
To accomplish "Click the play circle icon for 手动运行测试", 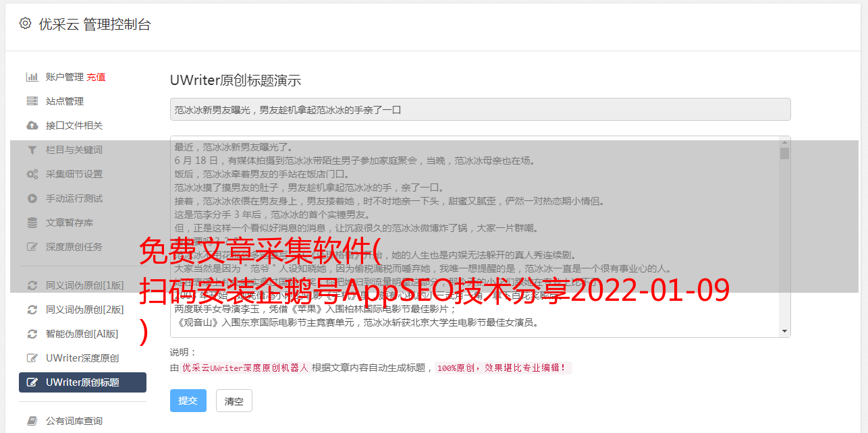I will pyautogui.click(x=32, y=198).
